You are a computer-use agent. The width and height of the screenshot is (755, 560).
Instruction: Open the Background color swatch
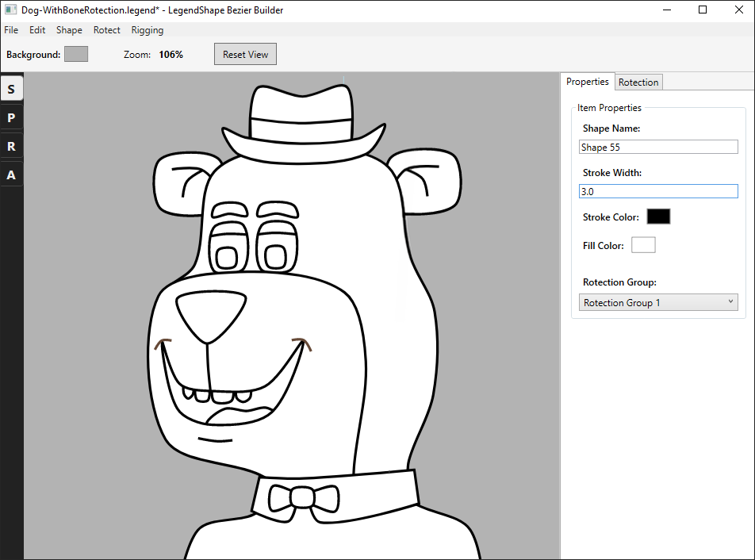coord(76,54)
